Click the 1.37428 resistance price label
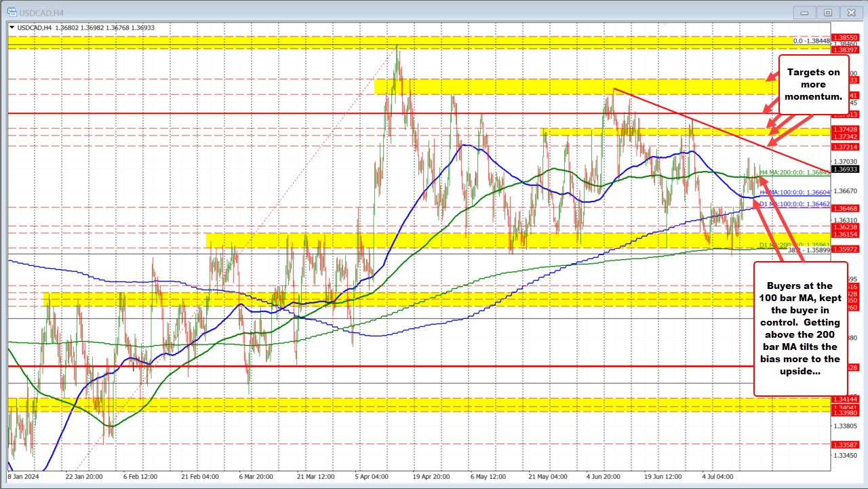Viewport: 868px width, 489px height. click(x=844, y=130)
